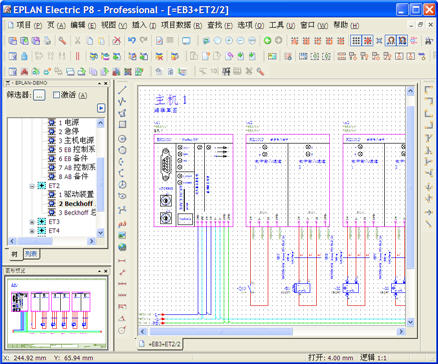
Task: Toggle the grid display button
Action: tap(356, 41)
